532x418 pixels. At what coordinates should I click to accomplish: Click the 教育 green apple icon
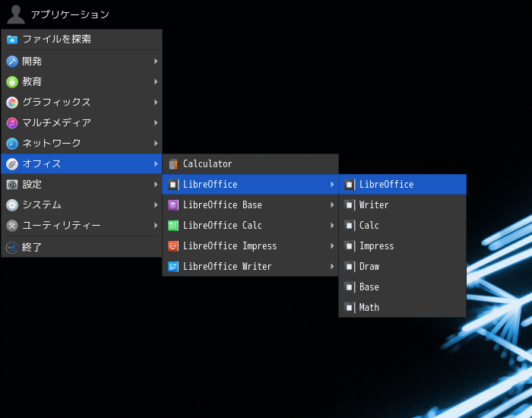coord(12,82)
